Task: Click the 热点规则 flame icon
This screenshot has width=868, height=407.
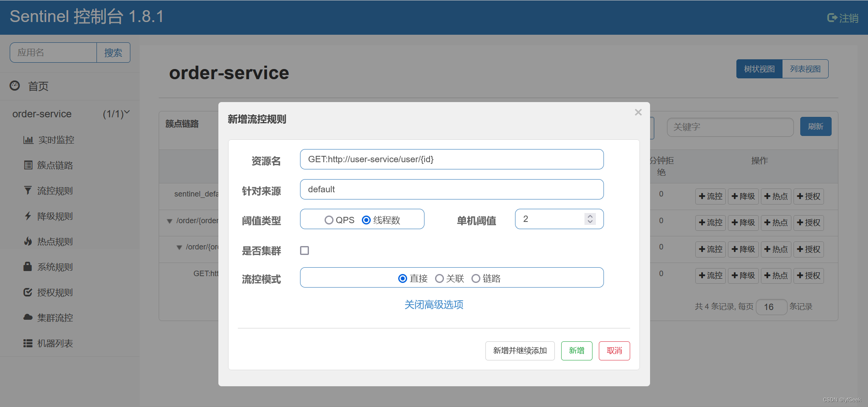Action: tap(28, 241)
